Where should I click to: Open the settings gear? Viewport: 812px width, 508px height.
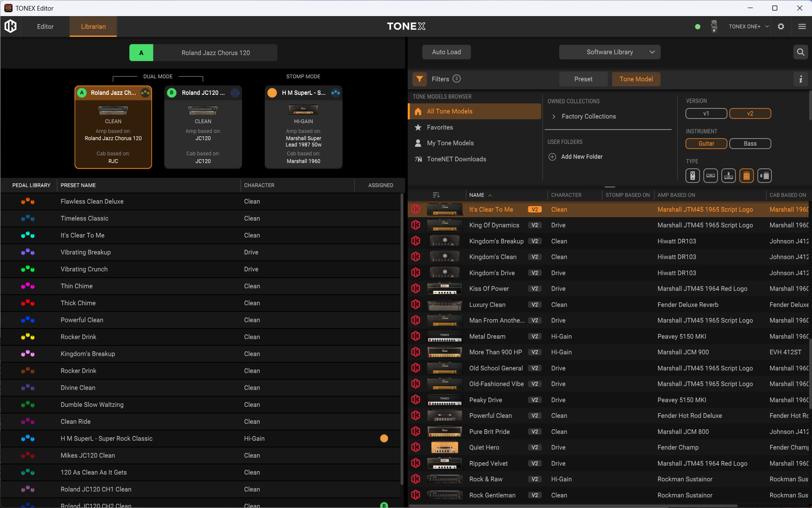coord(781,26)
